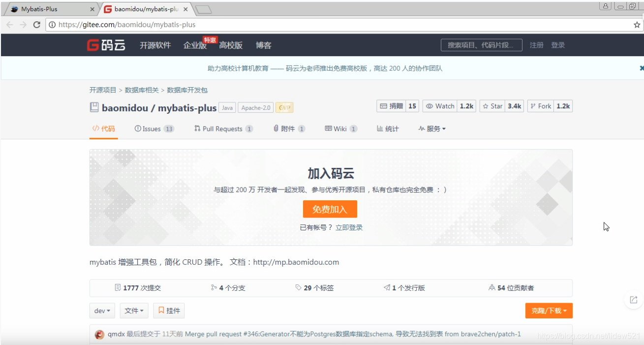The width and height of the screenshot is (644, 345).
Task: Close the blue banner notification
Action: click(x=641, y=68)
